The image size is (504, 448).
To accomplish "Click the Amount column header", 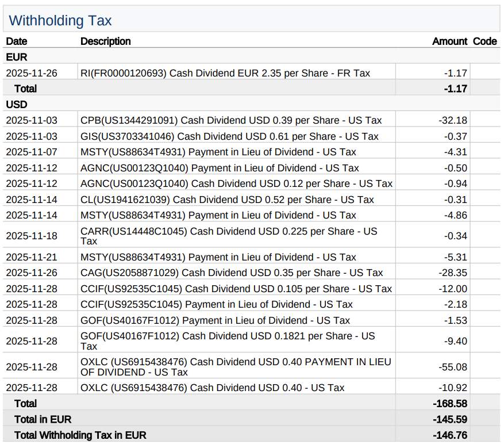I will pyautogui.click(x=449, y=41).
